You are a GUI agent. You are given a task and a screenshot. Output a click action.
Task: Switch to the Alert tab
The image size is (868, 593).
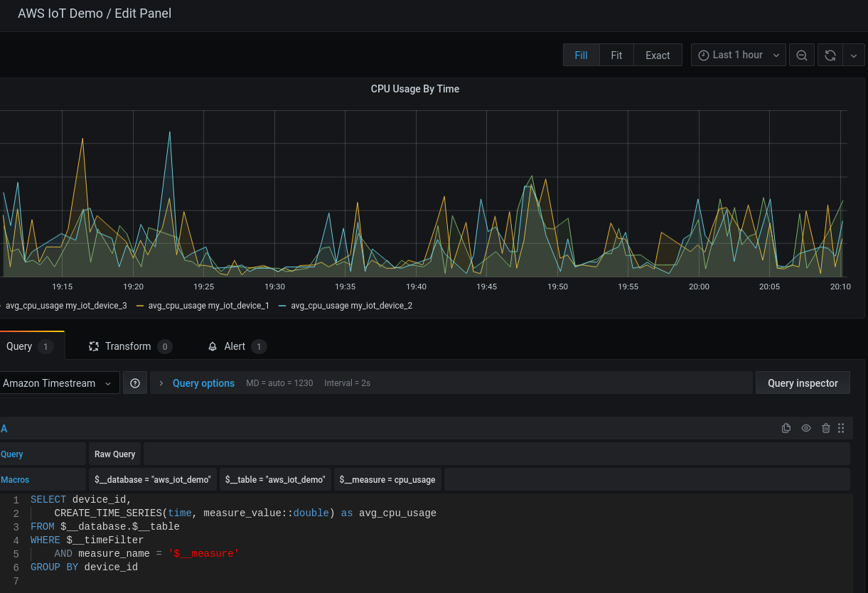click(235, 346)
